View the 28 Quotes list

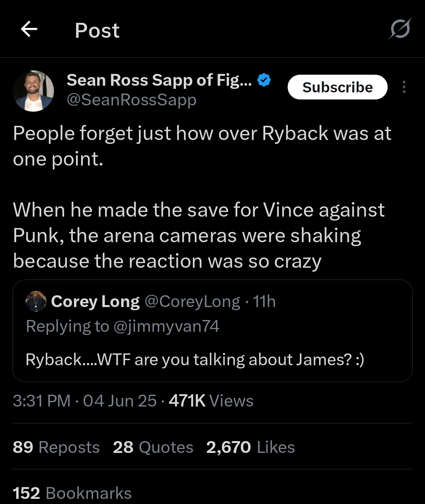tap(153, 447)
